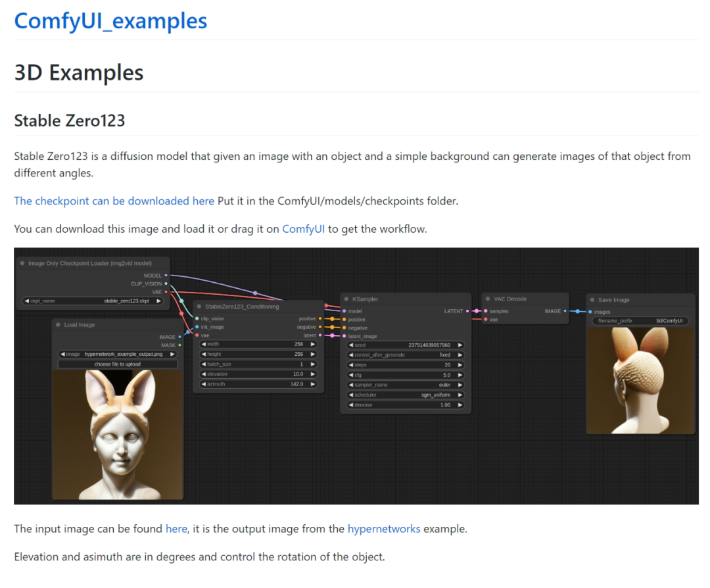Open the ComfyUI link in the download sentence

(303, 230)
